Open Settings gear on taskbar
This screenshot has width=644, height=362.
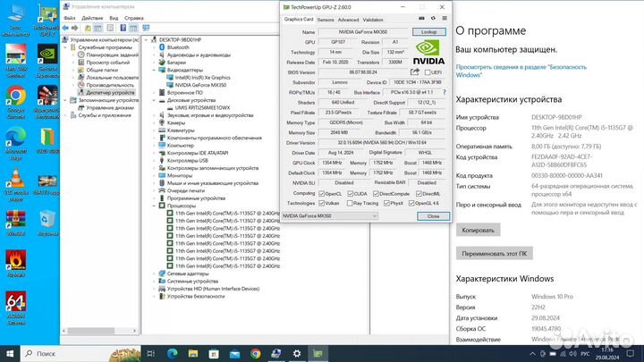click(x=297, y=353)
